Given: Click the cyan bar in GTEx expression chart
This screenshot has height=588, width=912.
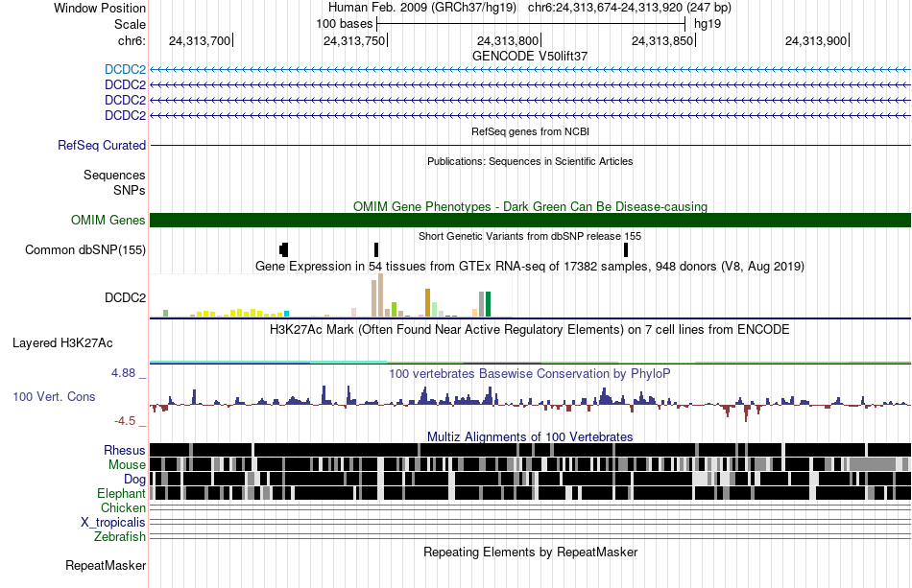Looking at the screenshot, I should click(286, 314).
